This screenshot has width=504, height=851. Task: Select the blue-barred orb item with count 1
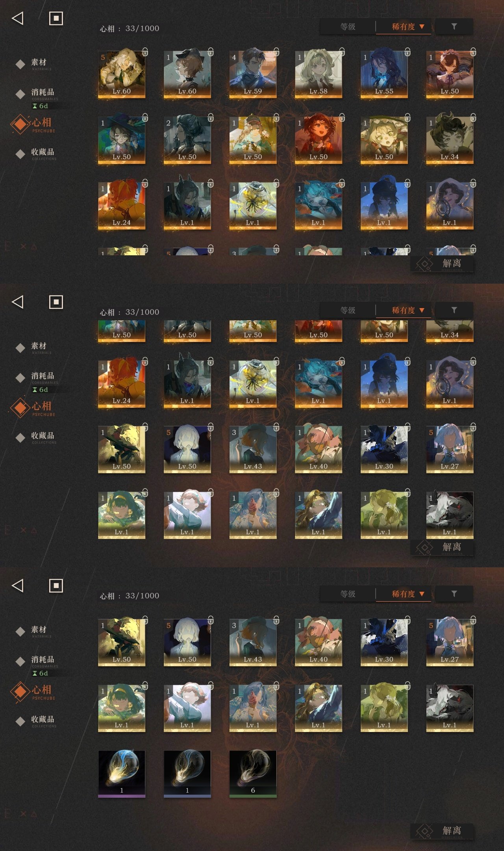(187, 774)
